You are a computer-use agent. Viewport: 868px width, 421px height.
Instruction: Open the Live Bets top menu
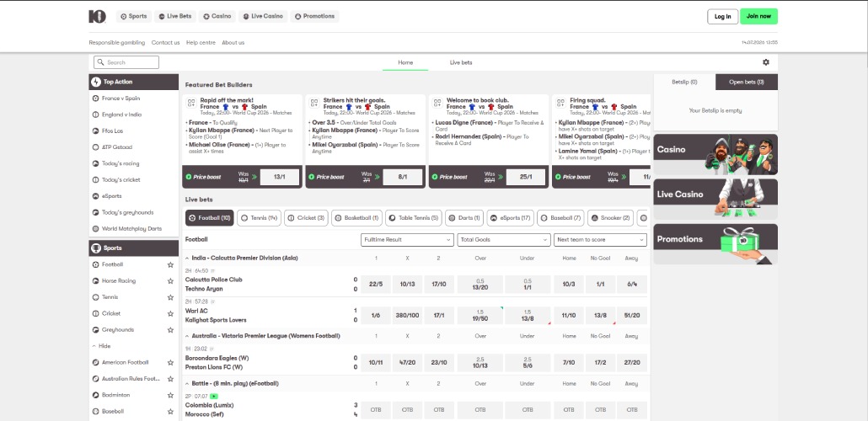175,17
